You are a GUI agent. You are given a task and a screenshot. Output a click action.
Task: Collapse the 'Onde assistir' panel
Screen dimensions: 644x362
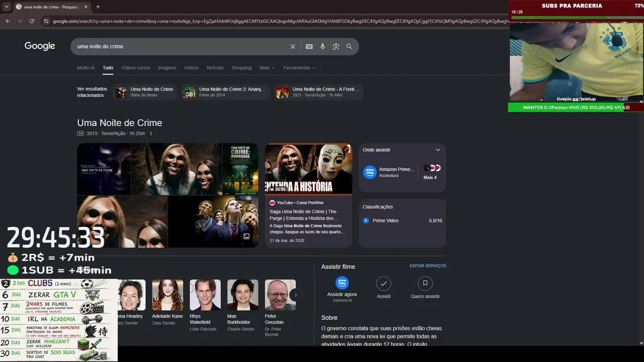coord(438,150)
